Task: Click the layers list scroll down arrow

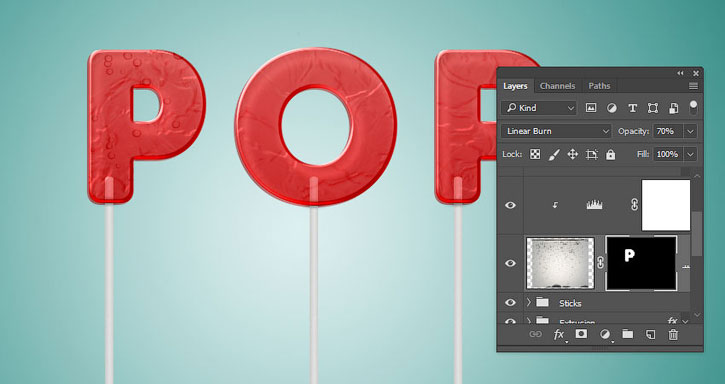Action: tap(697, 316)
